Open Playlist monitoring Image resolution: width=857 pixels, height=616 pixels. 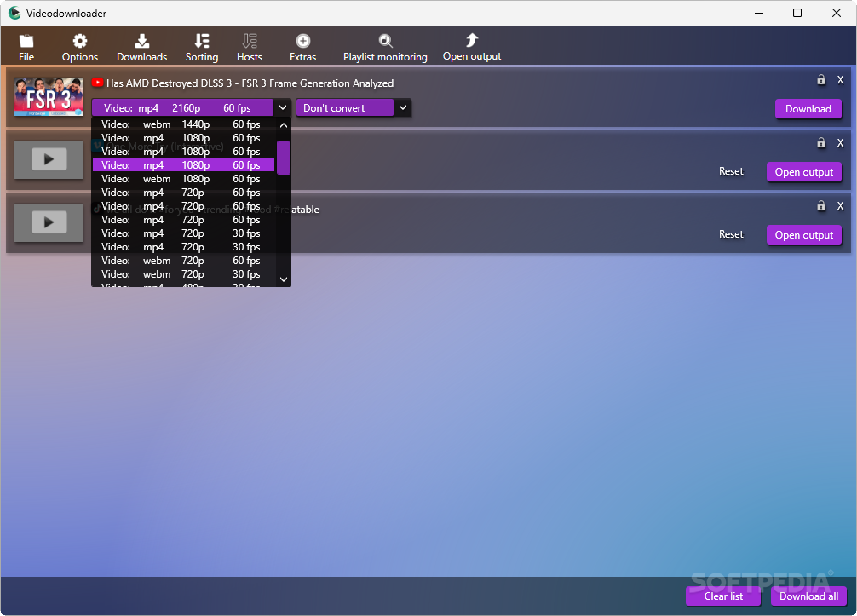(385, 48)
